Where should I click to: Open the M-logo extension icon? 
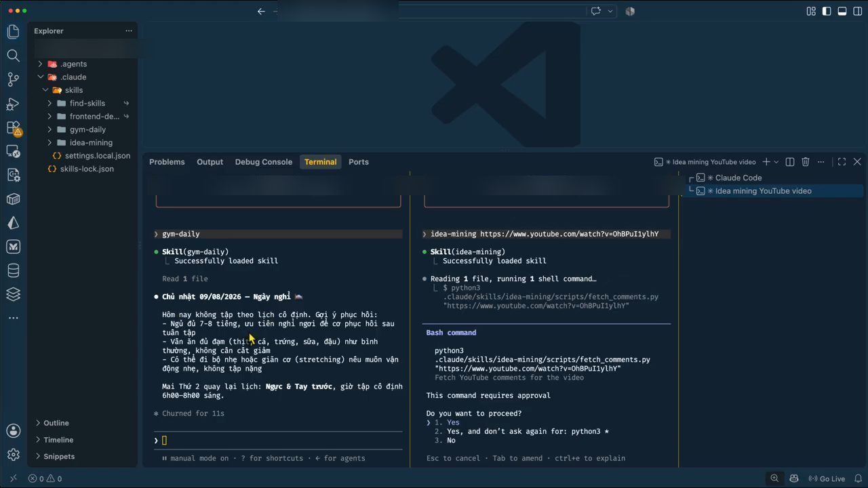click(x=13, y=247)
